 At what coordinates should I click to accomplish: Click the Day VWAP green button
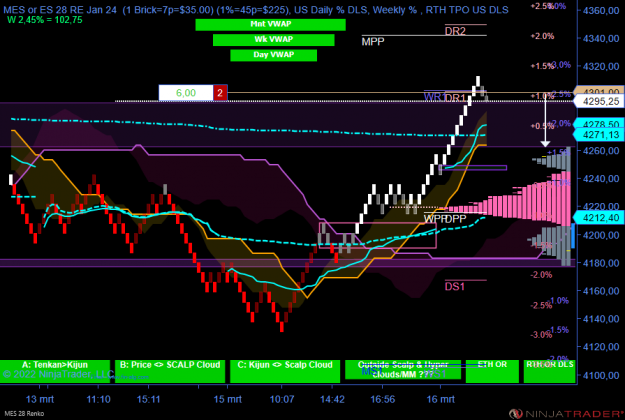273,55
